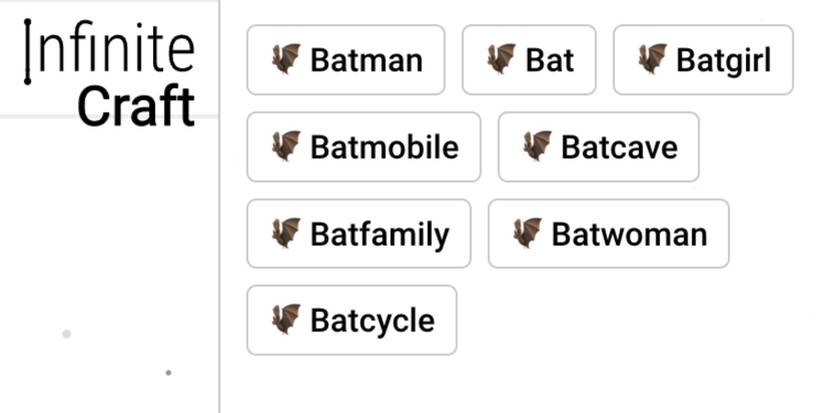Screen dimensions: 825x413
Task: Select the bat emoji on Batcave
Action: tap(537, 146)
